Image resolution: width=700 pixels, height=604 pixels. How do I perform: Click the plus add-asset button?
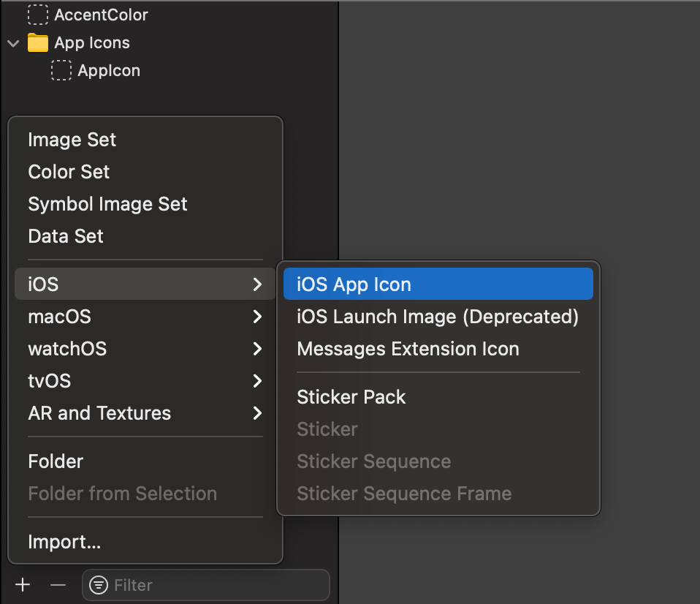(x=23, y=585)
